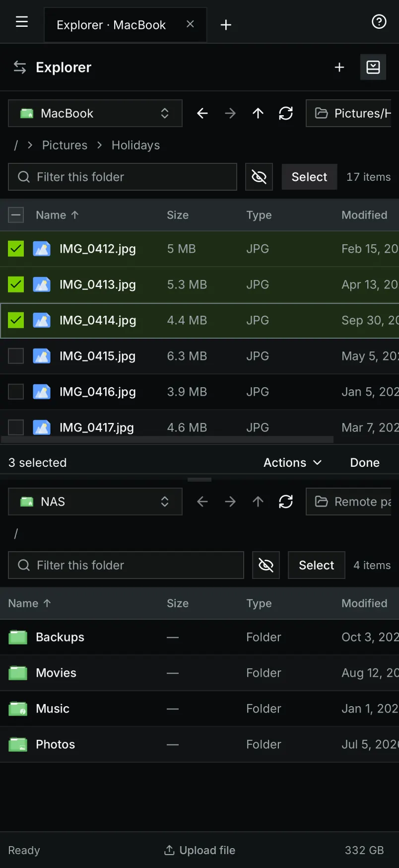Click the 332 GB storage indicator
This screenshot has width=399, height=868.
coord(364,850)
